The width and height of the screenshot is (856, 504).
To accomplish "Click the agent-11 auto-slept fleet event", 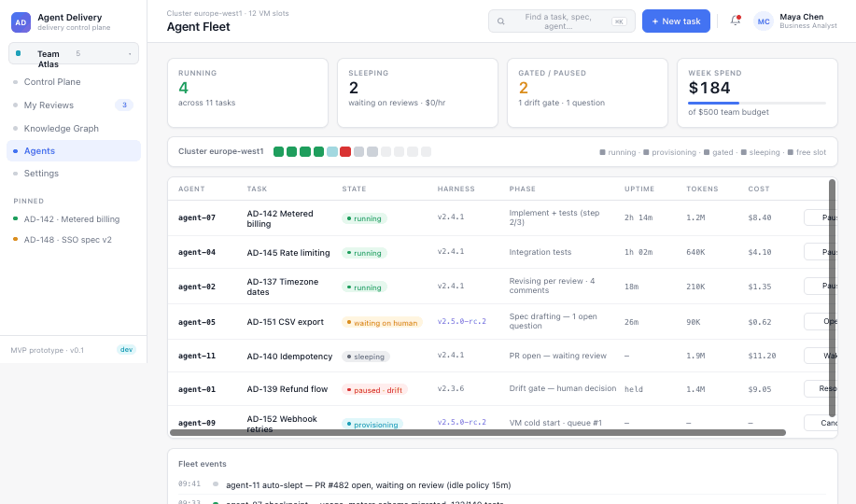I will tap(369, 485).
